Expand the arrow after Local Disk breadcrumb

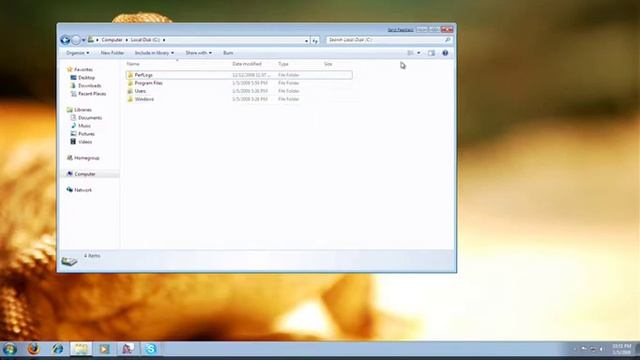164,40
